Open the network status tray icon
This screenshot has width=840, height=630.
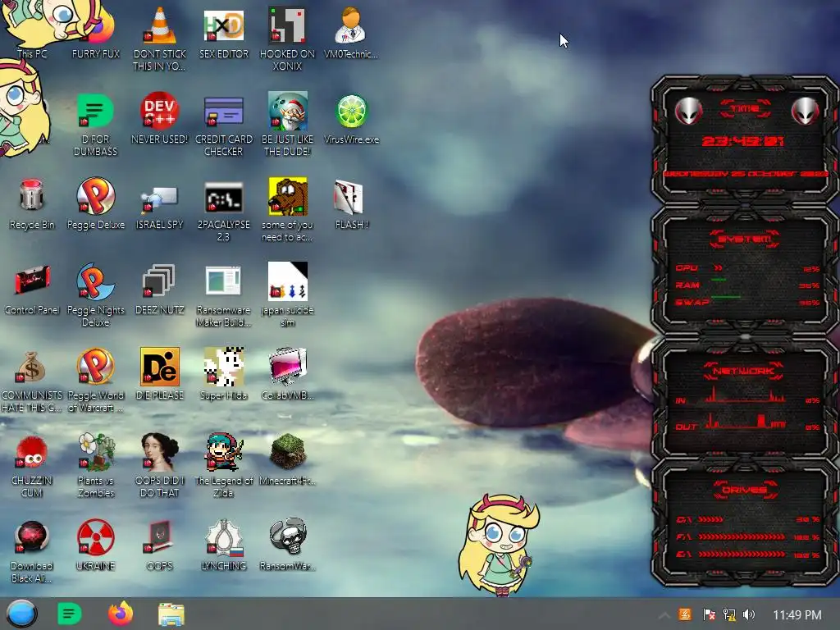click(x=729, y=614)
